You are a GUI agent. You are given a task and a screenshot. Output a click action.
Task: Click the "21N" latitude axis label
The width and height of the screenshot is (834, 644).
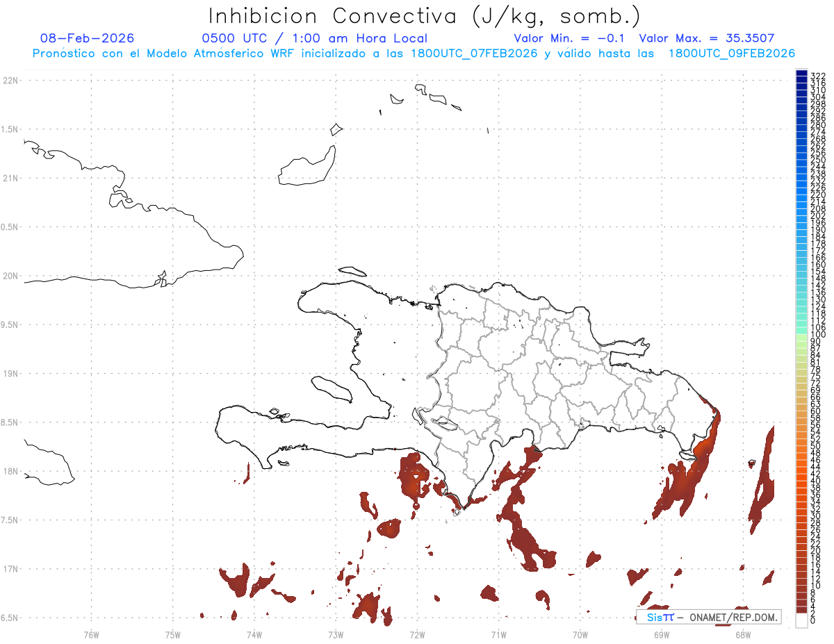10,179
